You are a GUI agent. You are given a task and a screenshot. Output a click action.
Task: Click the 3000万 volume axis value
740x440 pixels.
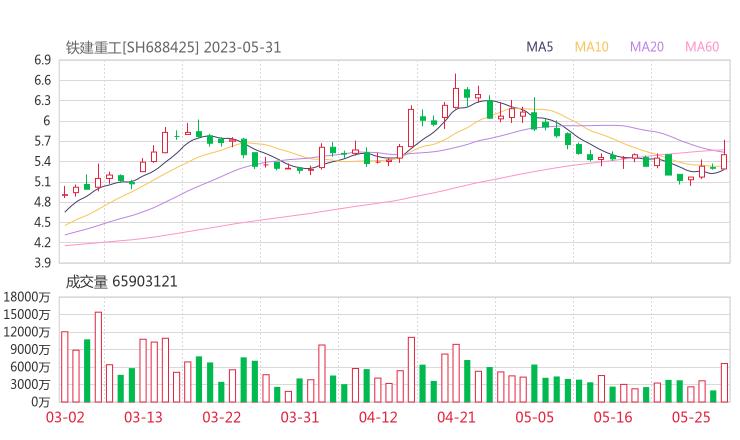point(31,384)
